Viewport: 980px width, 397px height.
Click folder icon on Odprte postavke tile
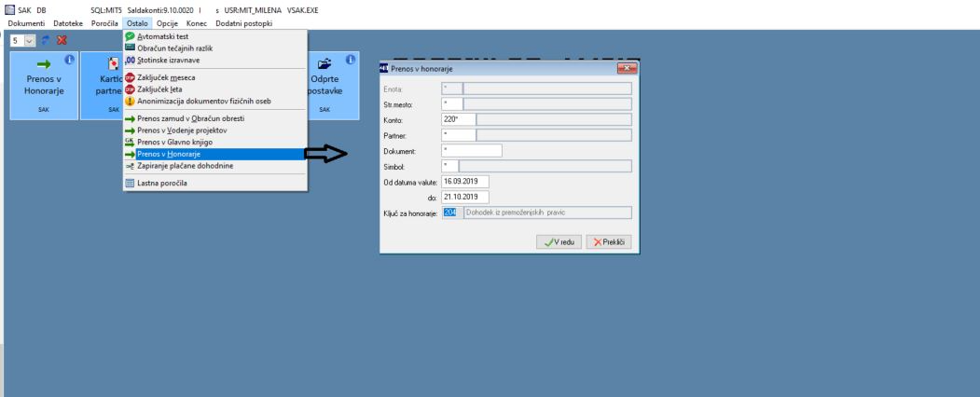pos(324,63)
